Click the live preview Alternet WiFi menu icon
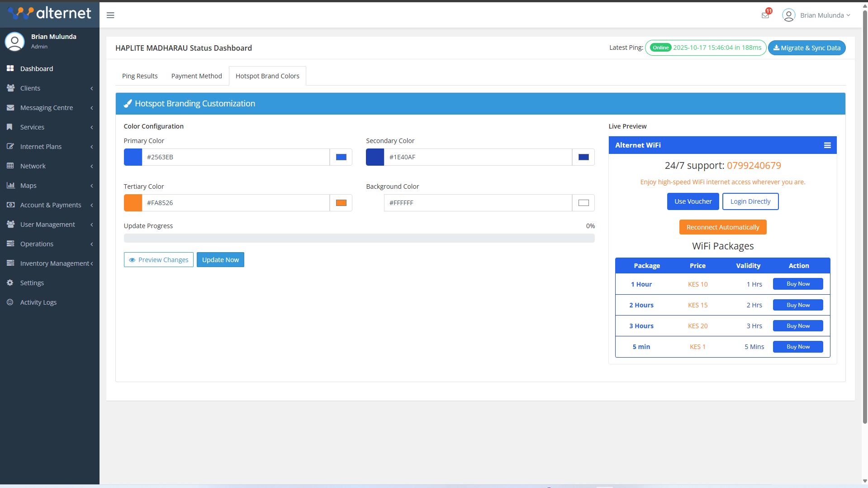 tap(827, 145)
